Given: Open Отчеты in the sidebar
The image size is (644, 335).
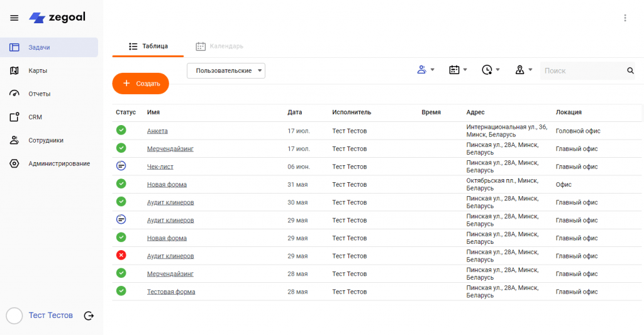Looking at the screenshot, I should [x=39, y=94].
